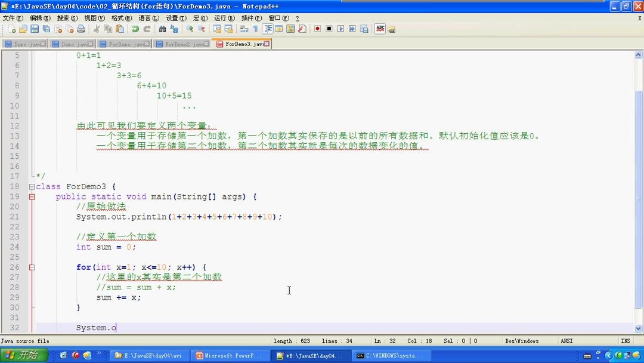Start macro recording with the red record icon
Viewport: 644px width, 363px height.
[x=318, y=28]
